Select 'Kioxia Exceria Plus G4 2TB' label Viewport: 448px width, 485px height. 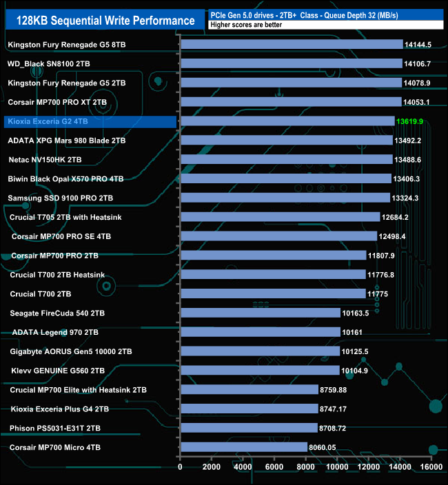pos(60,409)
